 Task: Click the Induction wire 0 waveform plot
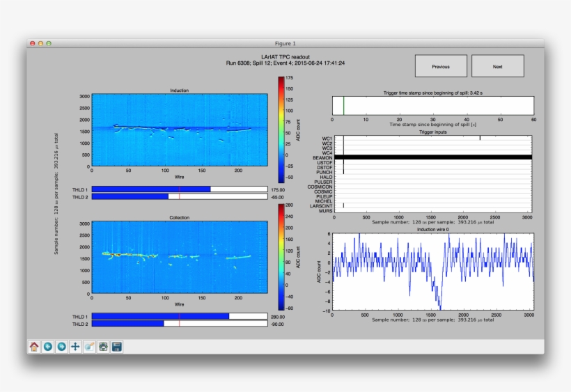point(433,272)
